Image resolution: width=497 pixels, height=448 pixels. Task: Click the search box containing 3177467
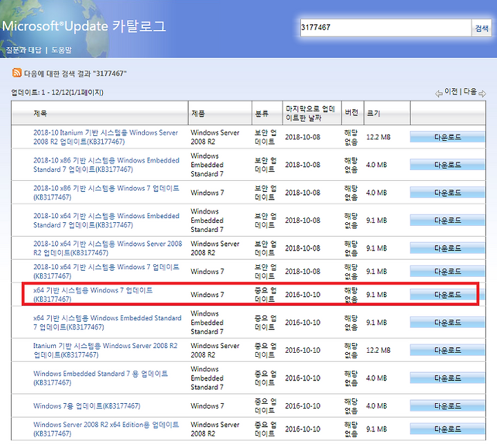click(x=385, y=28)
